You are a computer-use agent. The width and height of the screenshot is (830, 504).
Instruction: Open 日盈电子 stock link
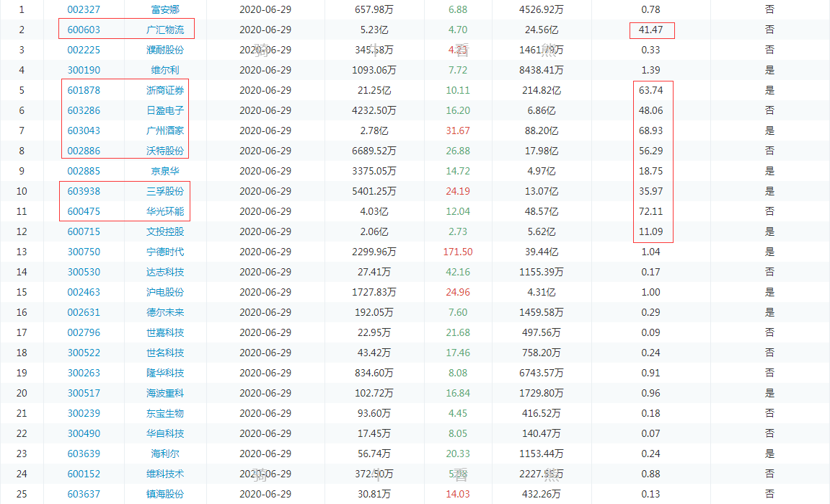[165, 110]
